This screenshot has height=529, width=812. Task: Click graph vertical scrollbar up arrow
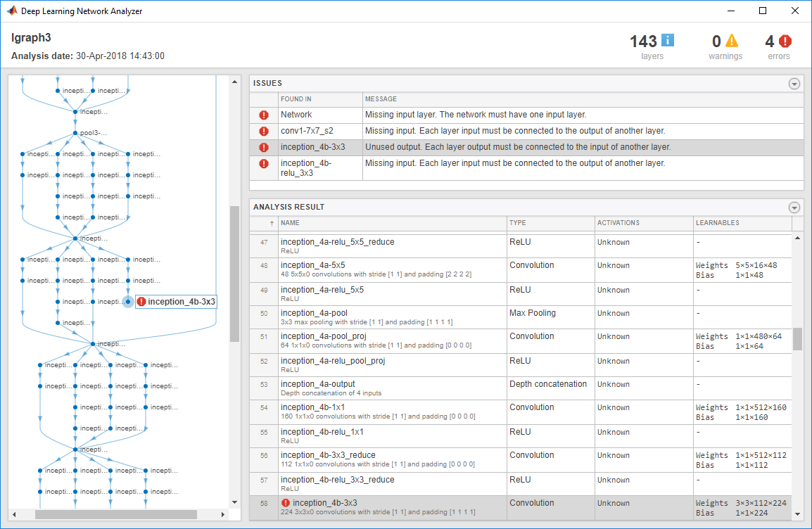(x=235, y=82)
